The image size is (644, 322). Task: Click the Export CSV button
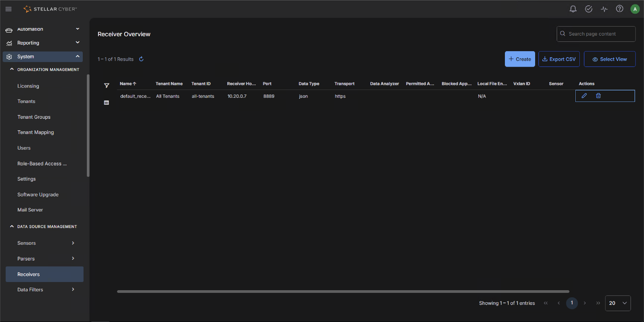click(559, 59)
